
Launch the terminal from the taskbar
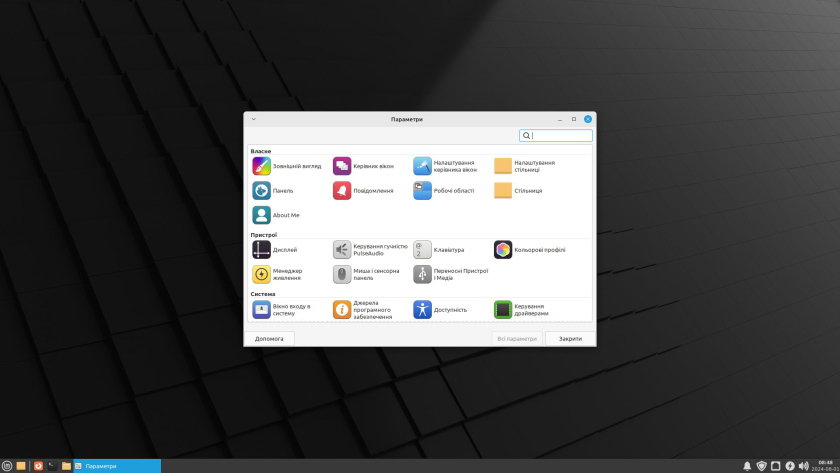(52, 466)
